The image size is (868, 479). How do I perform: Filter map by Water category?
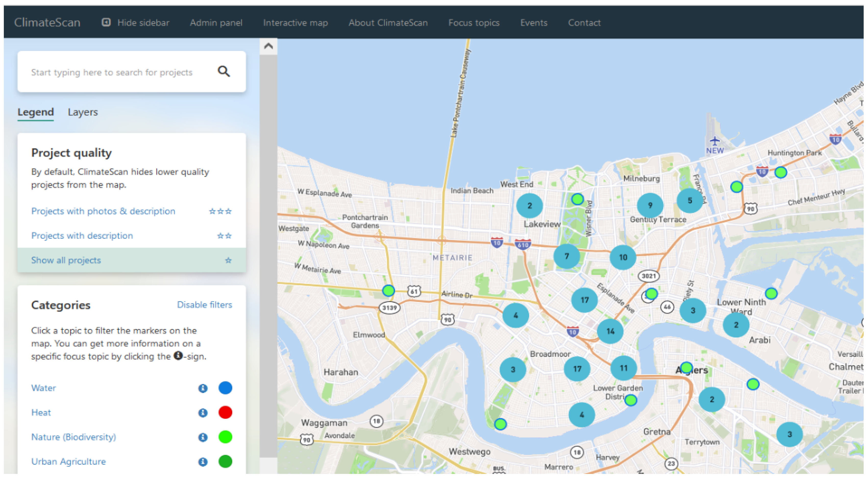43,388
